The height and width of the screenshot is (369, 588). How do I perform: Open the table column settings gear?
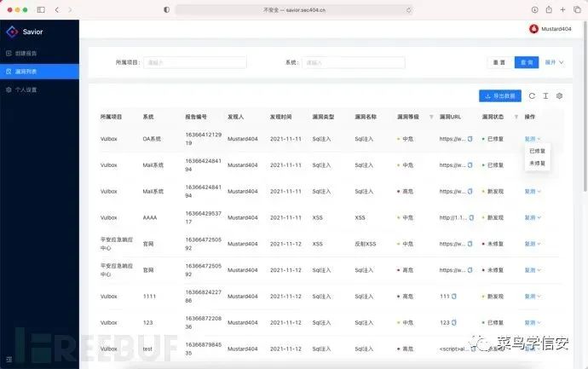(559, 96)
